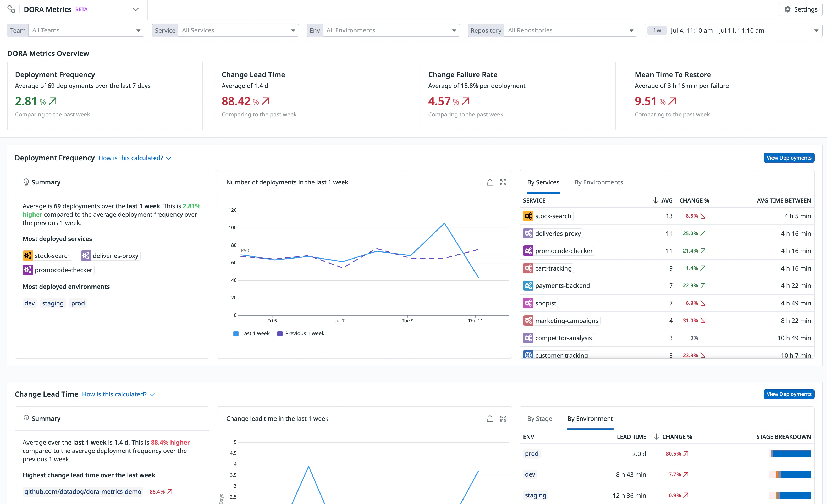Open the stock-search service icon in Deployment Frequency table
The image size is (827, 504).
click(528, 216)
